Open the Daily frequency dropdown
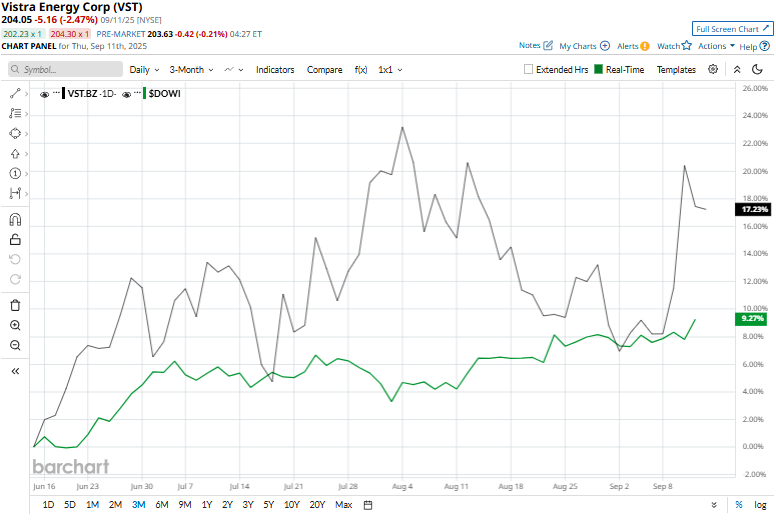The height and width of the screenshot is (522, 776). tap(145, 70)
